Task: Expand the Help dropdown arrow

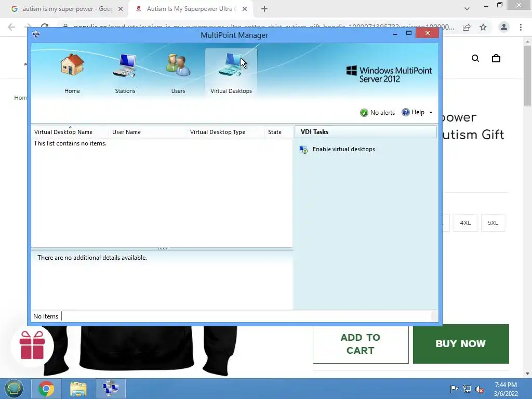Action: click(431, 112)
